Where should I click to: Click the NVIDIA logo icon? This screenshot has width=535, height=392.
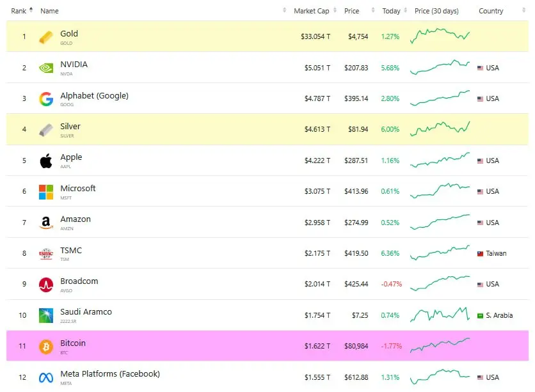[46, 68]
